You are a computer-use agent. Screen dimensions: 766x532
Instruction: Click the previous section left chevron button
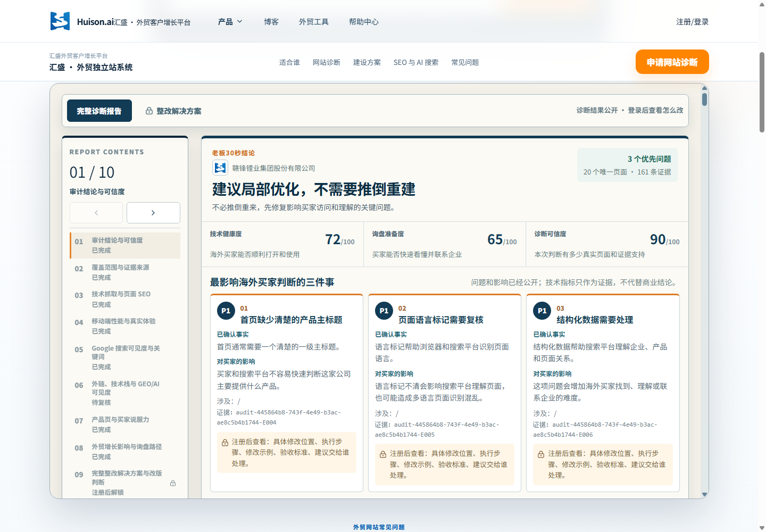point(96,213)
